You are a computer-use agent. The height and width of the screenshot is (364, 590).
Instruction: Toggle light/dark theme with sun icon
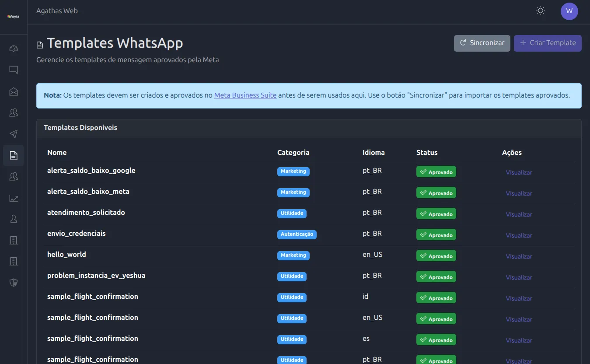coord(541,11)
